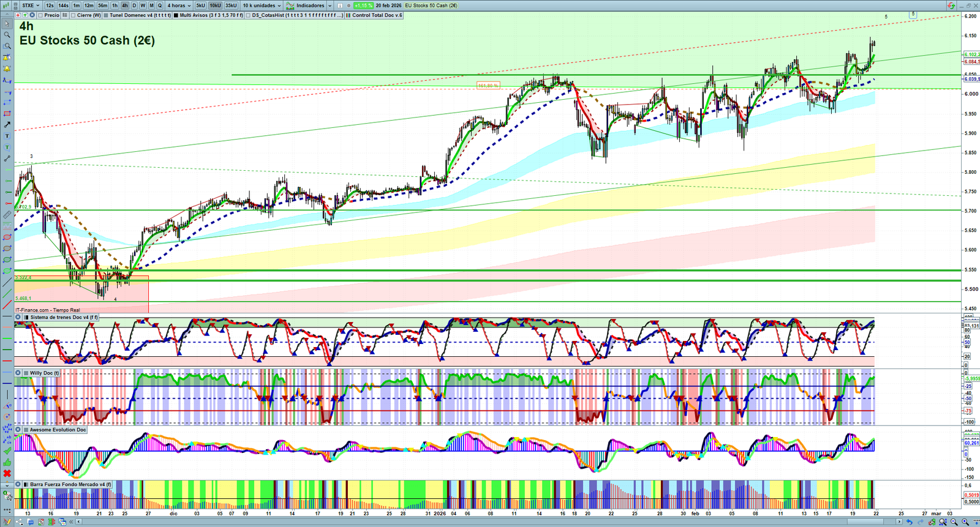This screenshot has width=980, height=527.
Task: Select the blue rectangle drawing tool
Action: [7, 102]
